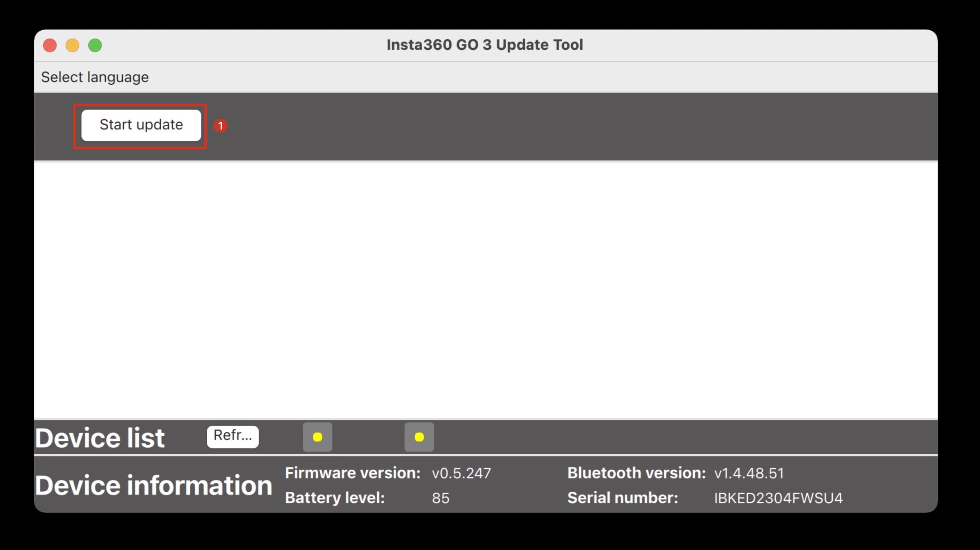The width and height of the screenshot is (980, 550).
Task: Click the serial number IBKED2304FWSU4
Action: [x=778, y=498]
